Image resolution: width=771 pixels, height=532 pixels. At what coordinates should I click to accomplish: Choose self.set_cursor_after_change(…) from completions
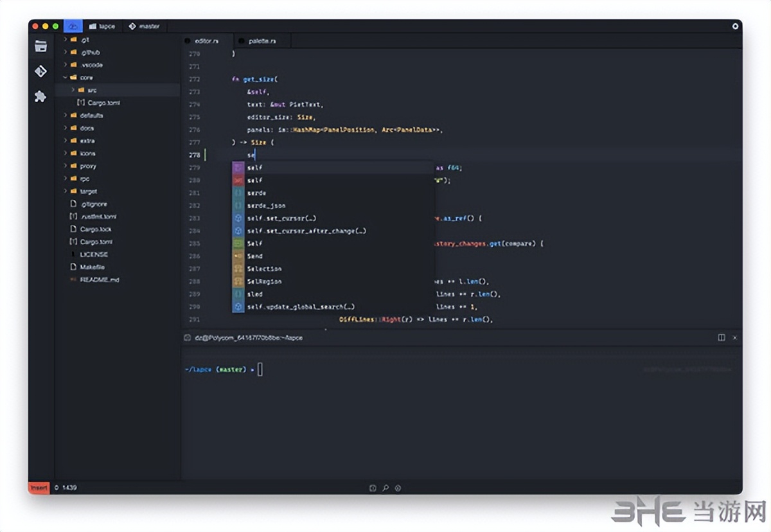[333, 231]
